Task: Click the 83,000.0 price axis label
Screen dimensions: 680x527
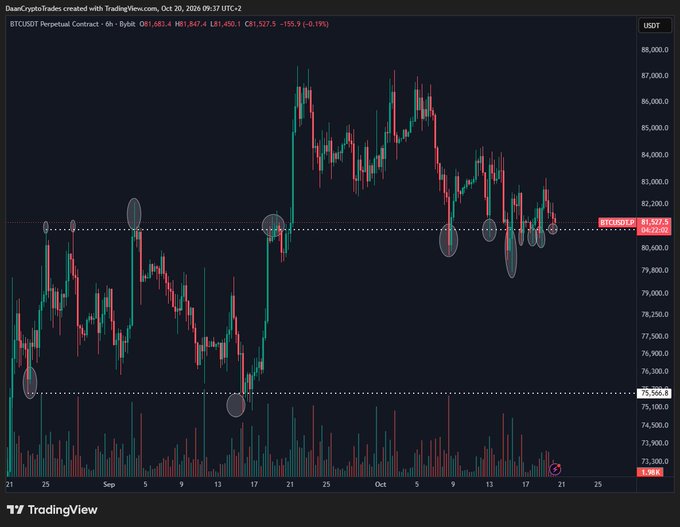Action: pos(655,182)
